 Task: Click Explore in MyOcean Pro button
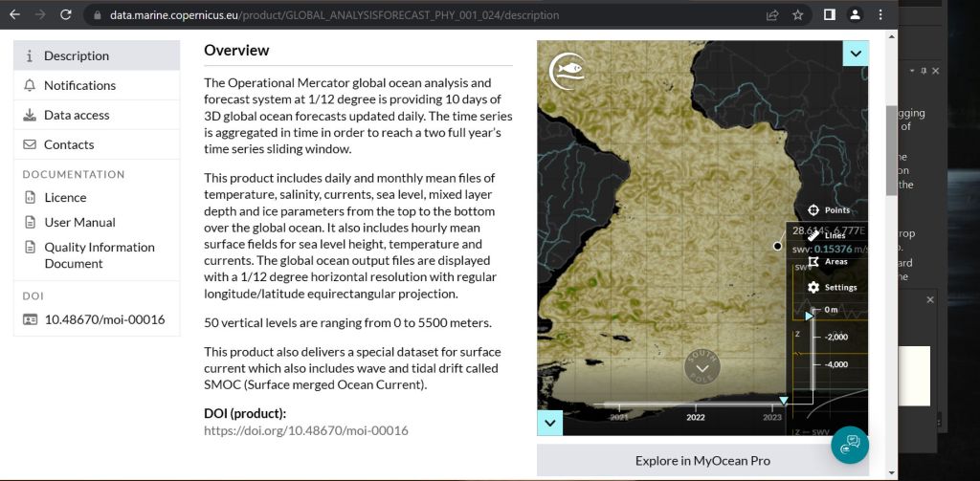[x=702, y=460]
